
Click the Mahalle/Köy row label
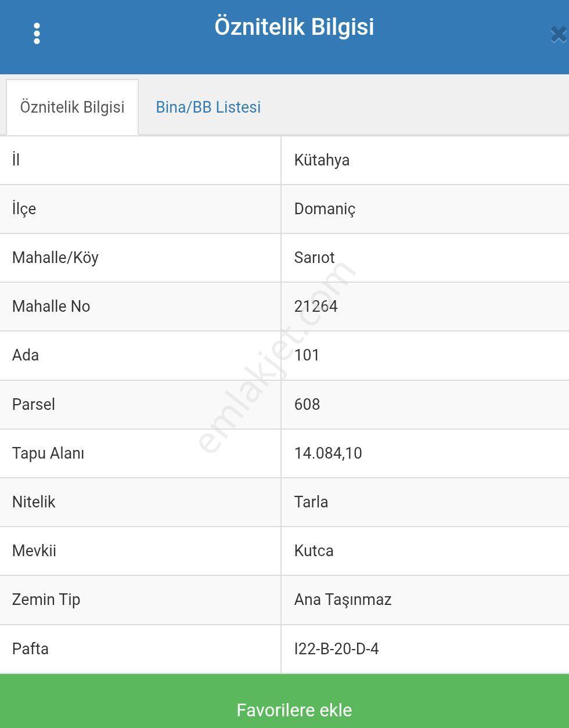tap(55, 258)
